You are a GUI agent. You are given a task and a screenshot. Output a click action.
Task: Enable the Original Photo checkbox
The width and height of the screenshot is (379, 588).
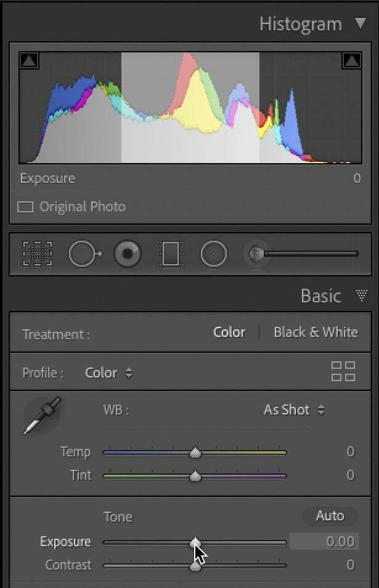(25, 207)
